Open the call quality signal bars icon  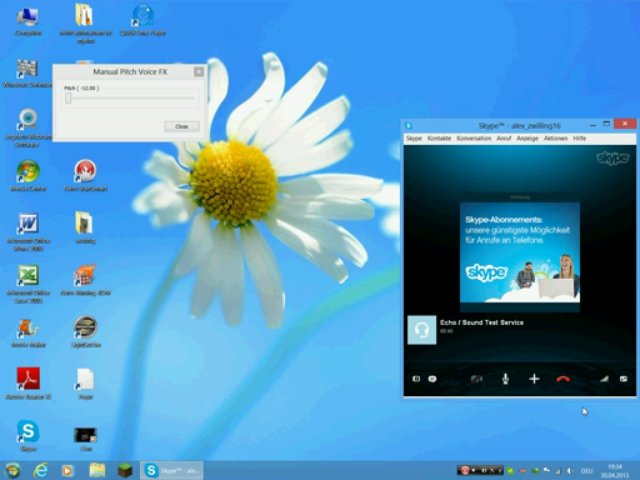click(x=604, y=379)
